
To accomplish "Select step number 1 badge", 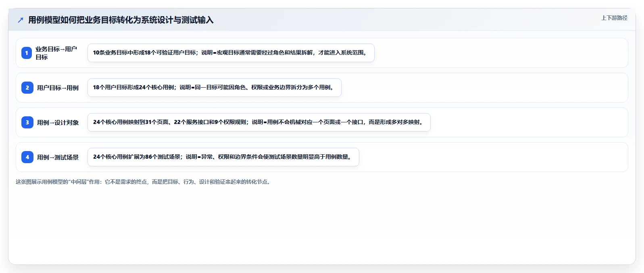I will pos(27,53).
